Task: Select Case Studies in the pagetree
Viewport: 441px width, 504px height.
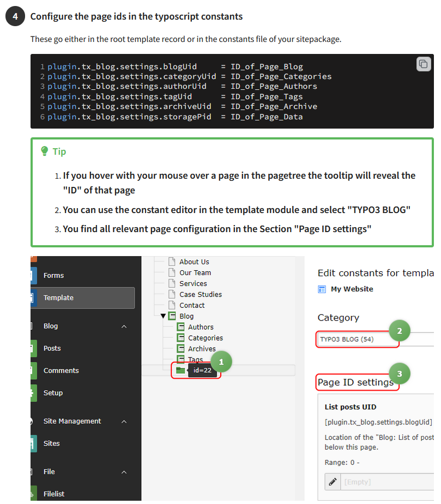Action: 201,294
